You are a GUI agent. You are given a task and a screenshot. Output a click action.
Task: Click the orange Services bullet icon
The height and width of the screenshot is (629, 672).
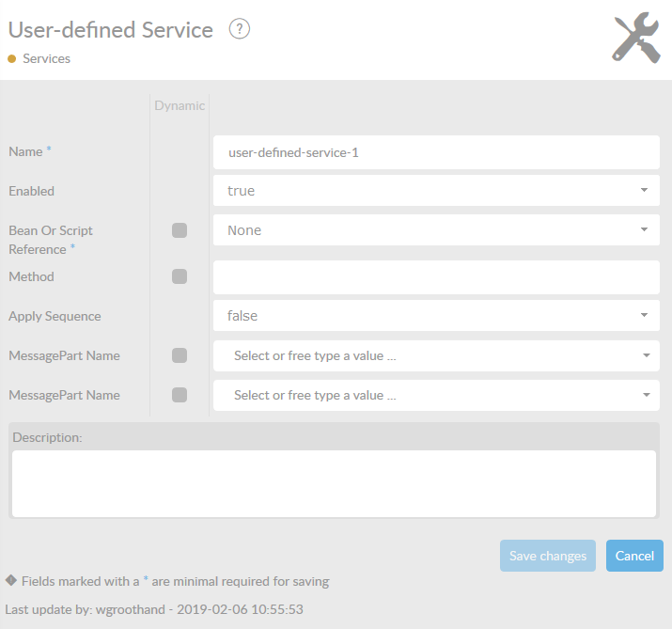[12, 58]
